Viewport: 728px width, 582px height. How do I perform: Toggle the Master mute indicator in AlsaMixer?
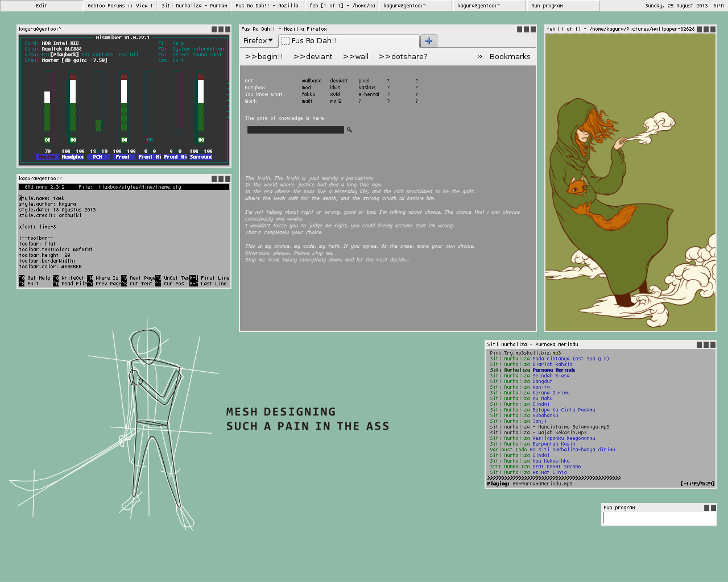point(47,140)
